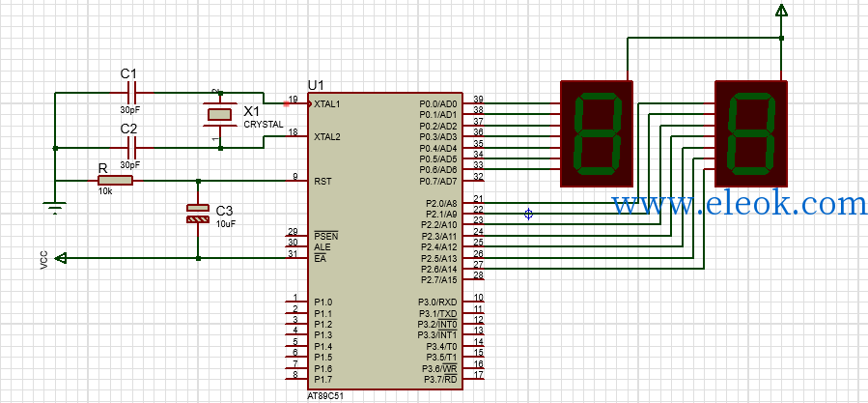The image size is (868, 403).
Task: Click the P0.7/AD7 pin label
Action: (x=438, y=181)
